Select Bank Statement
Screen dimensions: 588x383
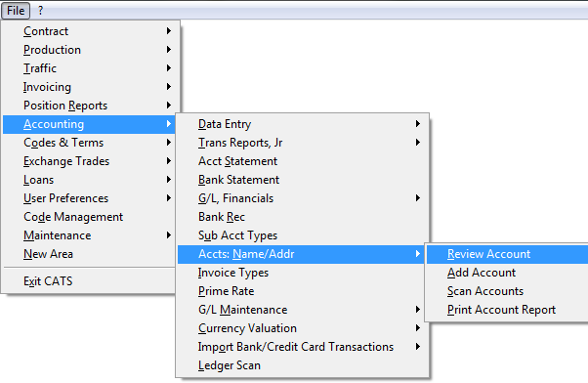[302, 180]
